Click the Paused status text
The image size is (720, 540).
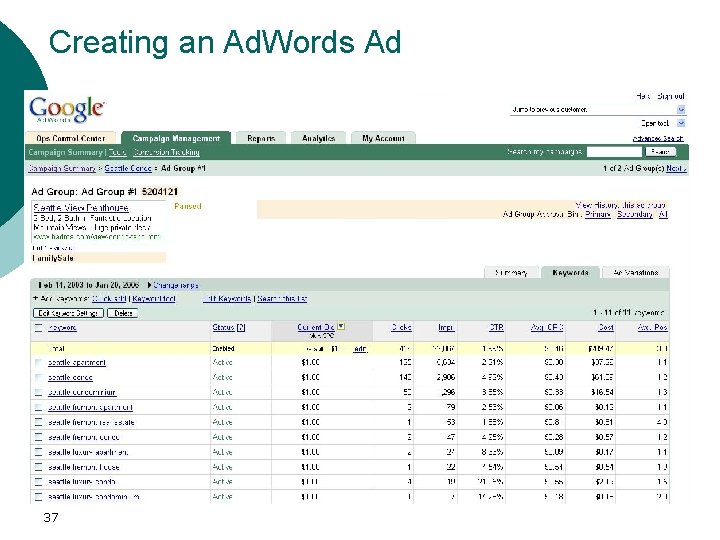point(188,206)
